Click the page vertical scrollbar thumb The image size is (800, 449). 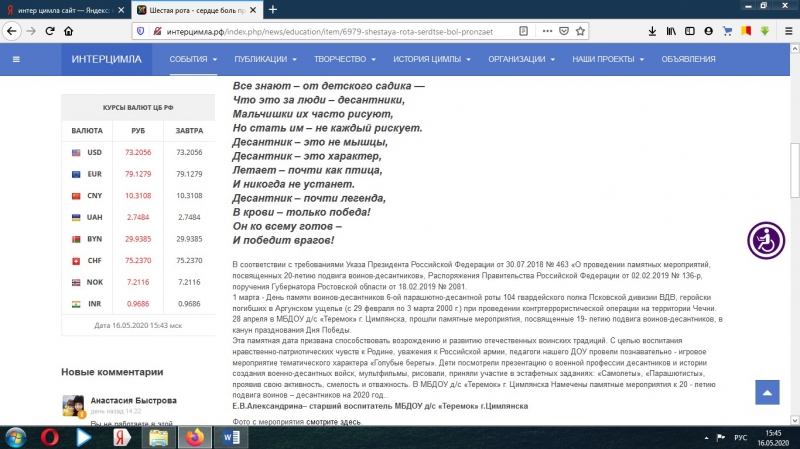click(x=794, y=170)
